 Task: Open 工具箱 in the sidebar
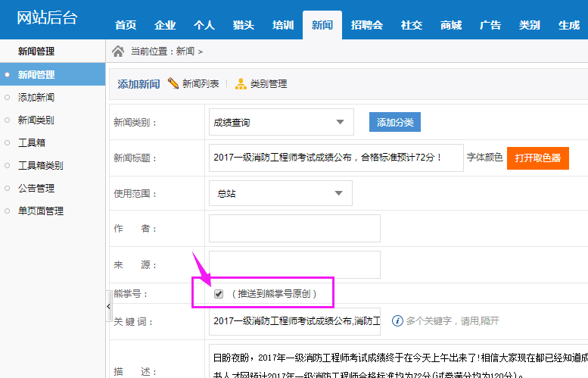coord(32,142)
